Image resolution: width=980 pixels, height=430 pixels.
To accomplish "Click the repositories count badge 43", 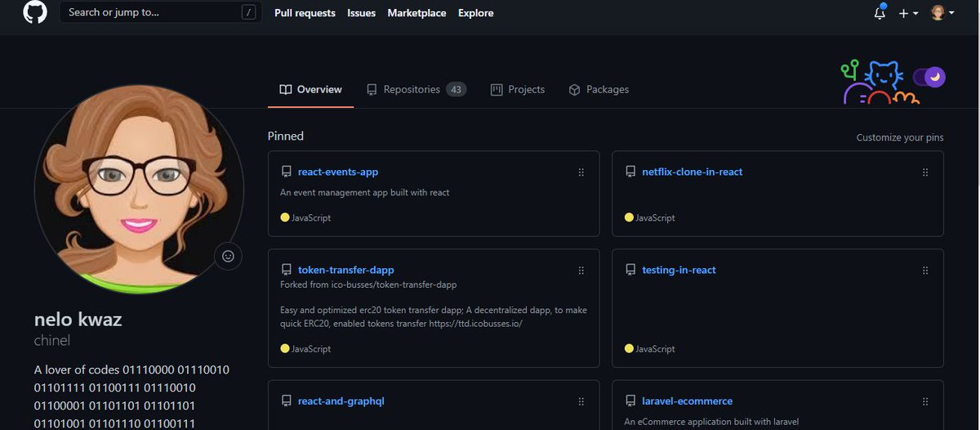I will 456,90.
